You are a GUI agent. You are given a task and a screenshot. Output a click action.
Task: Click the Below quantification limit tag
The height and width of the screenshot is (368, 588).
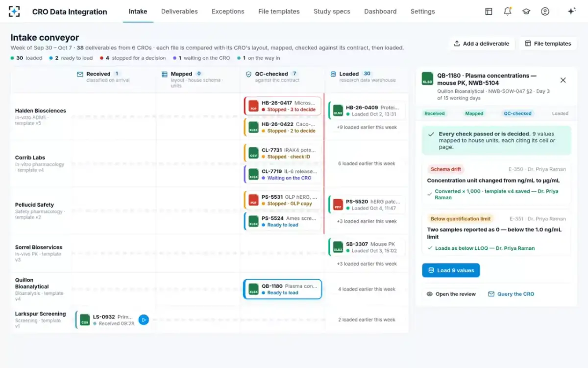click(461, 219)
